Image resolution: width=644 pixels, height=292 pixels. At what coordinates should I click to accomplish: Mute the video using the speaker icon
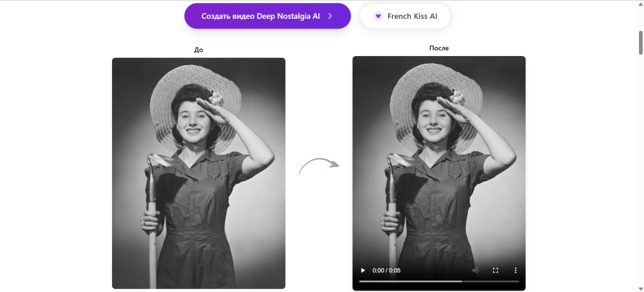point(475,270)
